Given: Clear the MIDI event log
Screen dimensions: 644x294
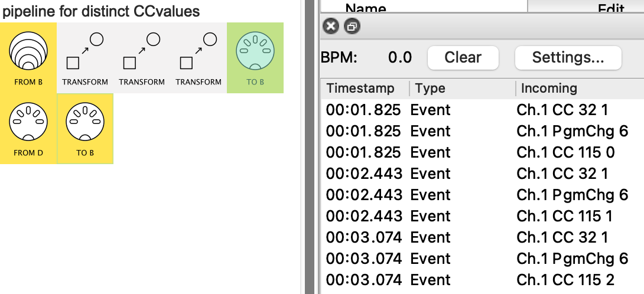Looking at the screenshot, I should (463, 57).
